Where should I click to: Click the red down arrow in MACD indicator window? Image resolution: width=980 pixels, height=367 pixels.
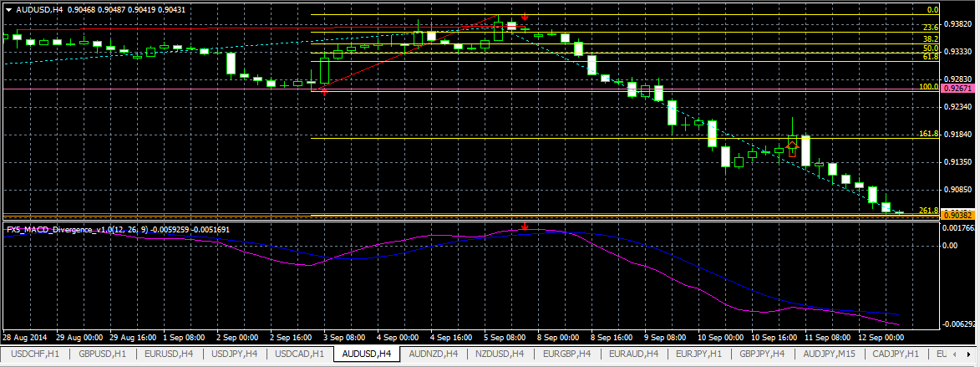click(x=525, y=227)
